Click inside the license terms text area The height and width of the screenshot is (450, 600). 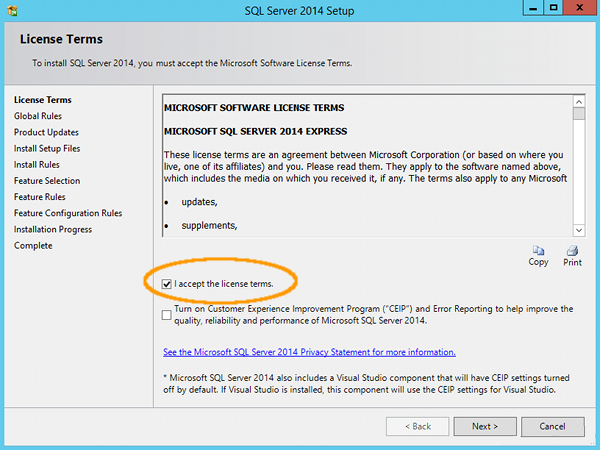pos(368,166)
